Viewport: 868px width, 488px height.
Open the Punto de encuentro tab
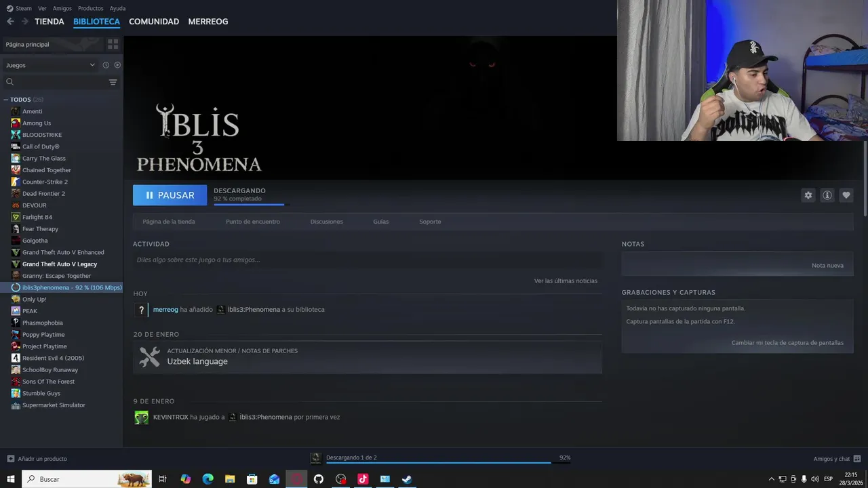[252, 222]
